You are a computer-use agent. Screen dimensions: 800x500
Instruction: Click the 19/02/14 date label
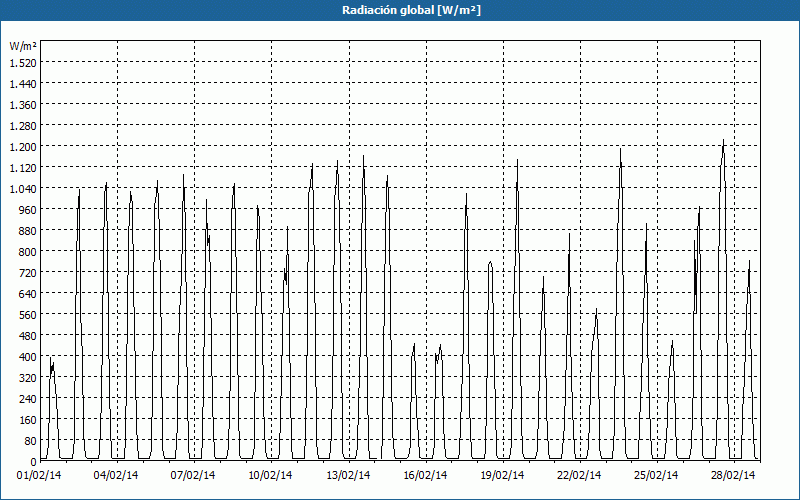point(503,476)
